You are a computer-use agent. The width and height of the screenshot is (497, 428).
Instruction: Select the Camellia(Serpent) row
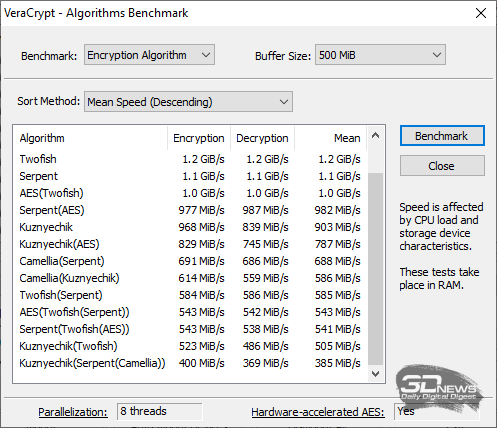coord(190,261)
